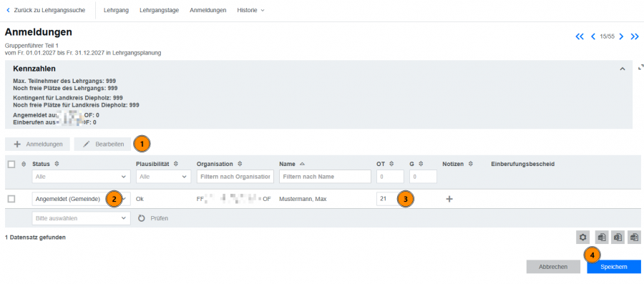Click the 15/55 page indicator
The height and width of the screenshot is (284, 644).
(607, 36)
